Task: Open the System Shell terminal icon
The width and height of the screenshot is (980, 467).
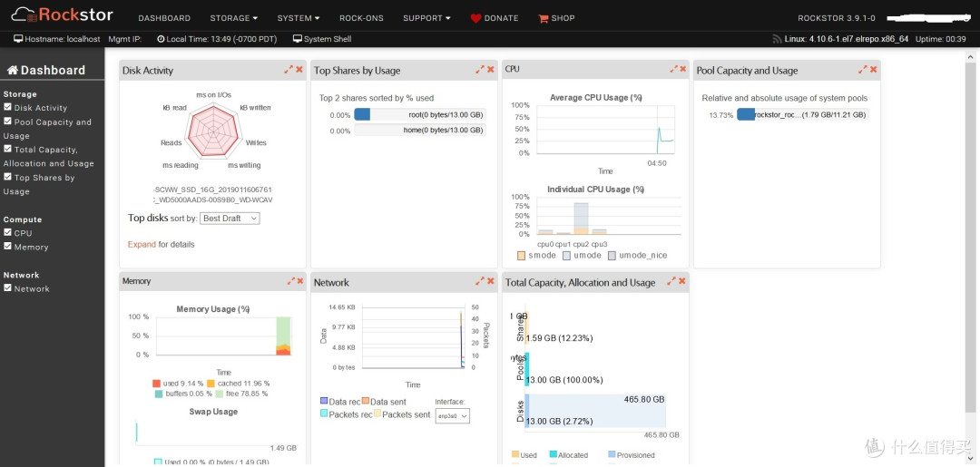Action: coord(297,39)
